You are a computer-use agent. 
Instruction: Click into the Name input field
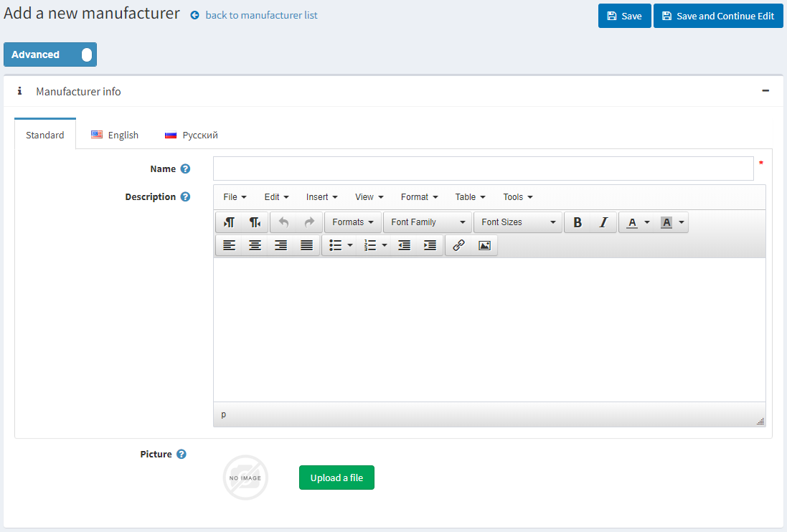click(483, 168)
